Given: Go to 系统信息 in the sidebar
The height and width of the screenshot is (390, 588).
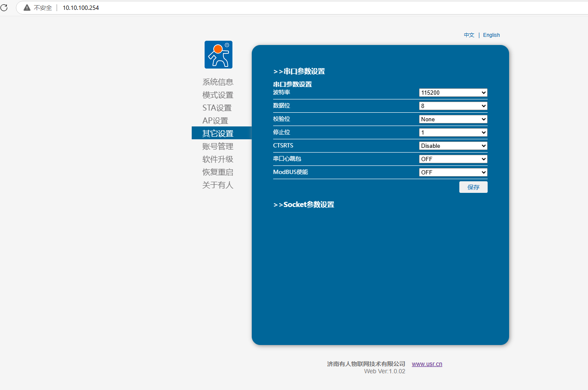Looking at the screenshot, I should (217, 82).
